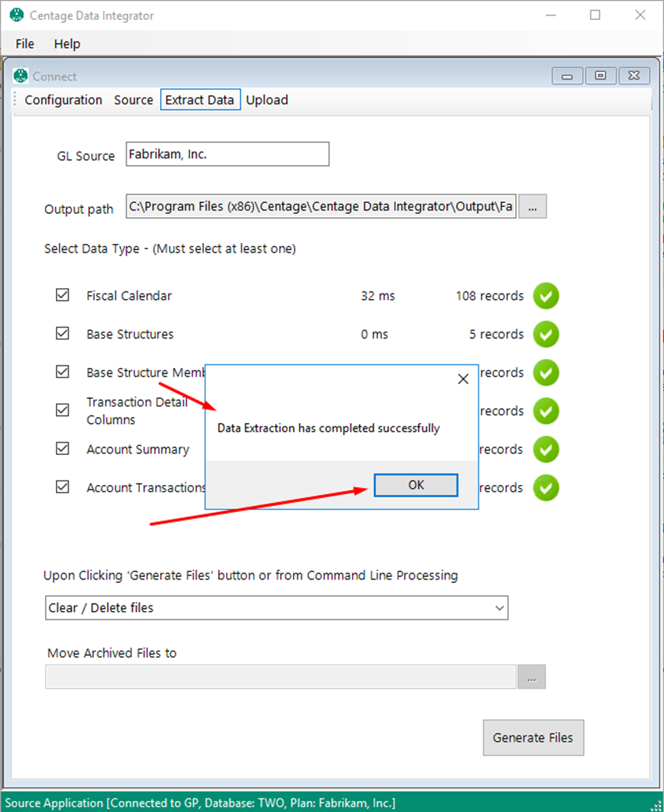Click the Fiscal Calendar label
The height and width of the screenshot is (812, 664).
click(x=129, y=296)
